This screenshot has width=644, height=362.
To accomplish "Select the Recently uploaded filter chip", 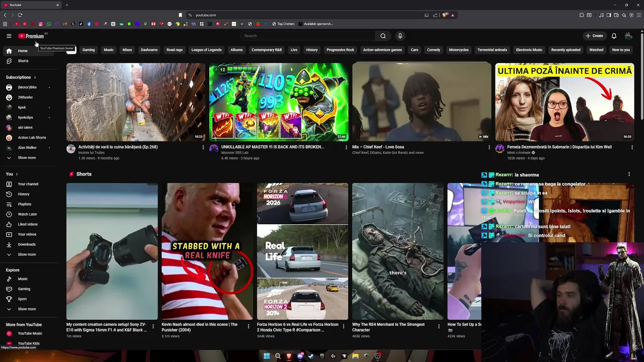I will coord(566,50).
